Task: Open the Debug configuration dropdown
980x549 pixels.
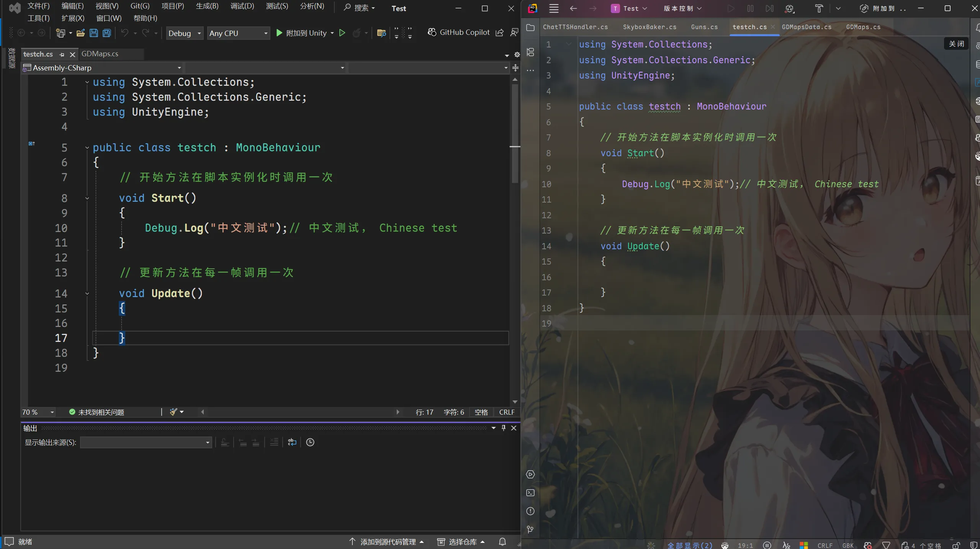Action: pos(199,33)
